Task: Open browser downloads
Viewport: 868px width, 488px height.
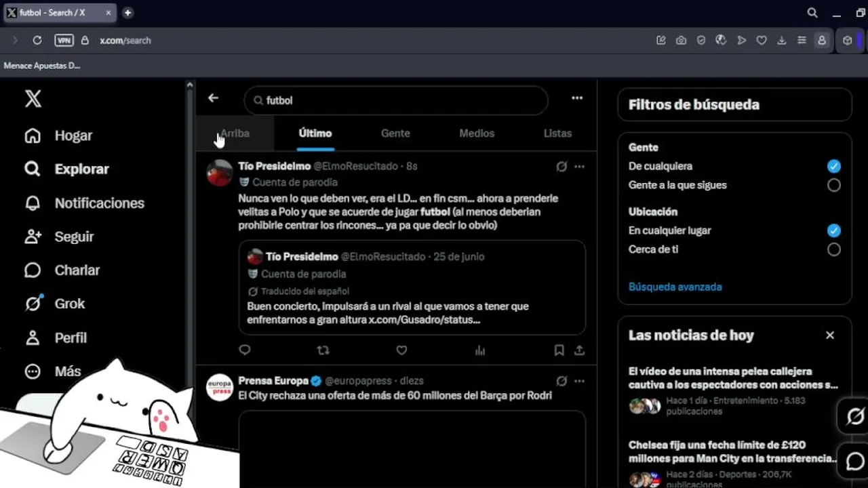Action: [x=781, y=41]
